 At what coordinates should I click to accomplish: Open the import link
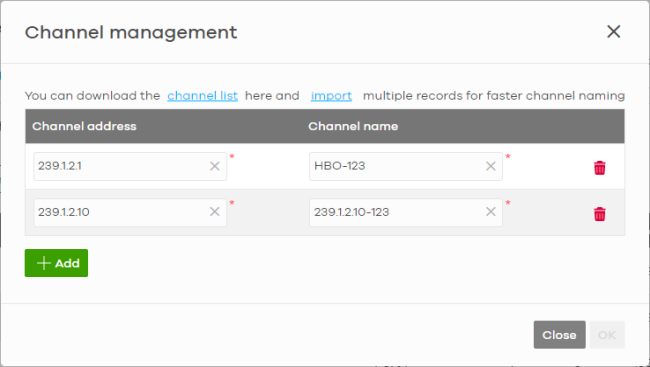coord(331,96)
